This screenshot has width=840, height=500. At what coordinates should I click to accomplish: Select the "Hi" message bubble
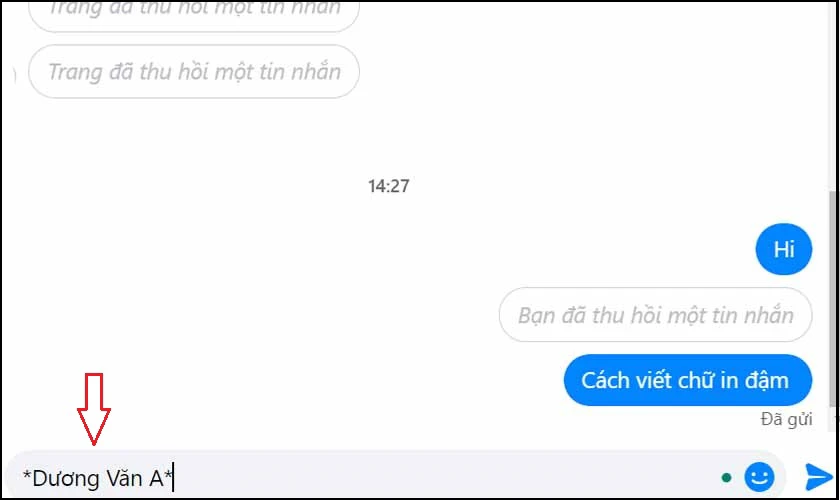tap(784, 249)
